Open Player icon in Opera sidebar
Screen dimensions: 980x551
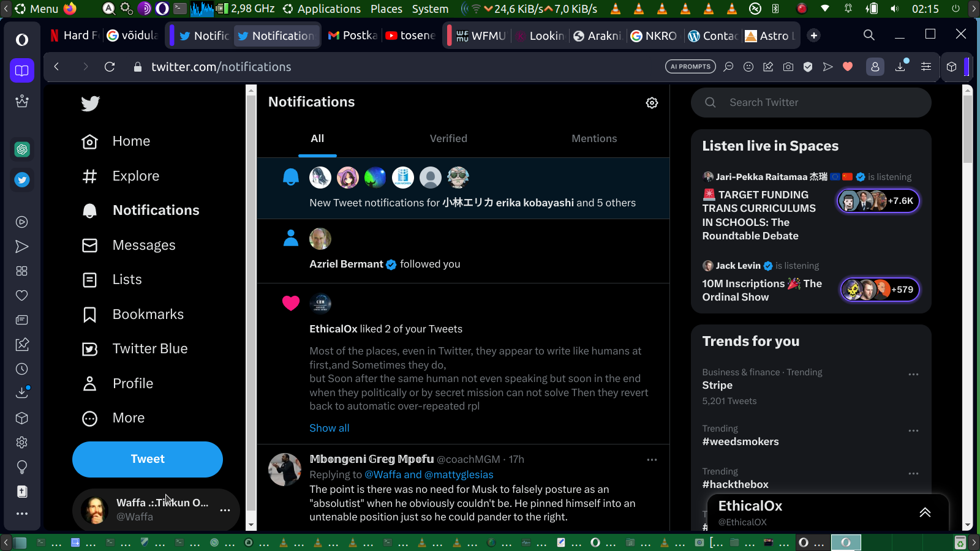click(22, 222)
